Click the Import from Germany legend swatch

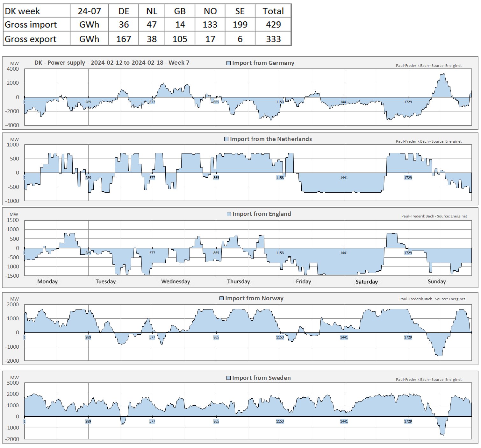point(228,63)
